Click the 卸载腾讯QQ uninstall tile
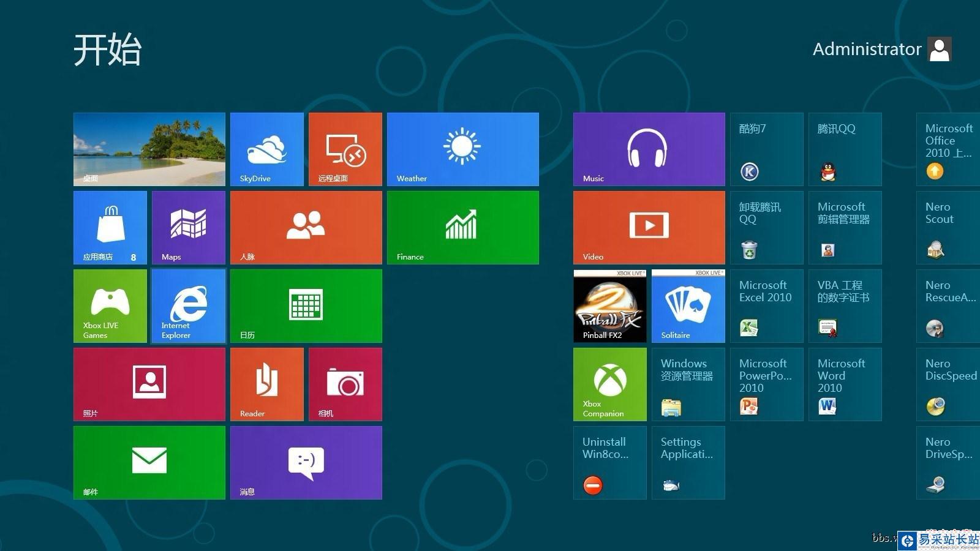The width and height of the screenshot is (980, 551). tap(767, 228)
